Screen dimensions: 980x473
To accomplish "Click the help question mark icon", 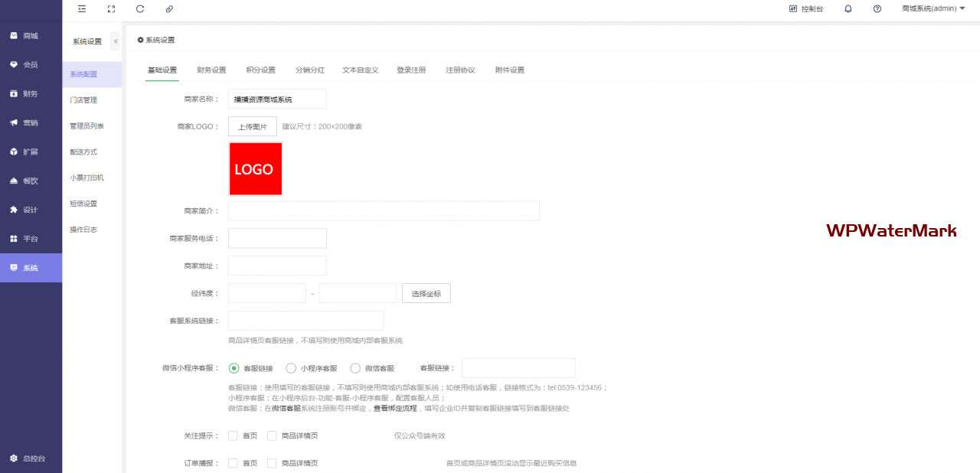I will (x=877, y=9).
